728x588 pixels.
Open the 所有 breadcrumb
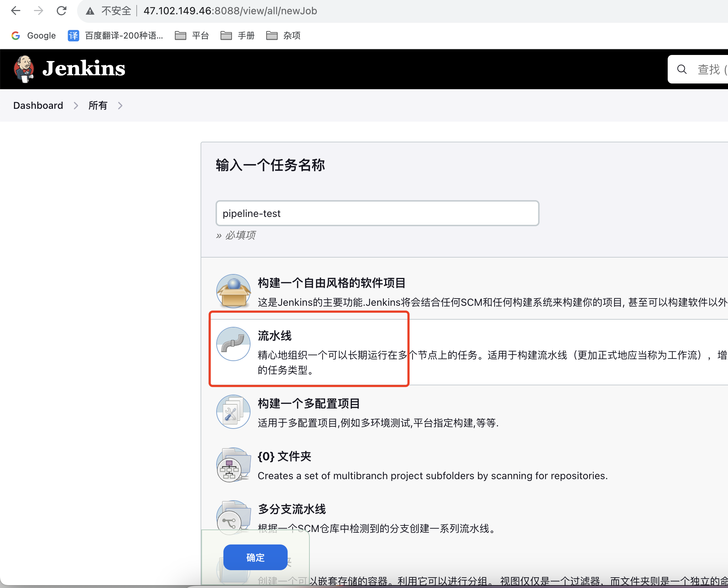pyautogui.click(x=98, y=106)
